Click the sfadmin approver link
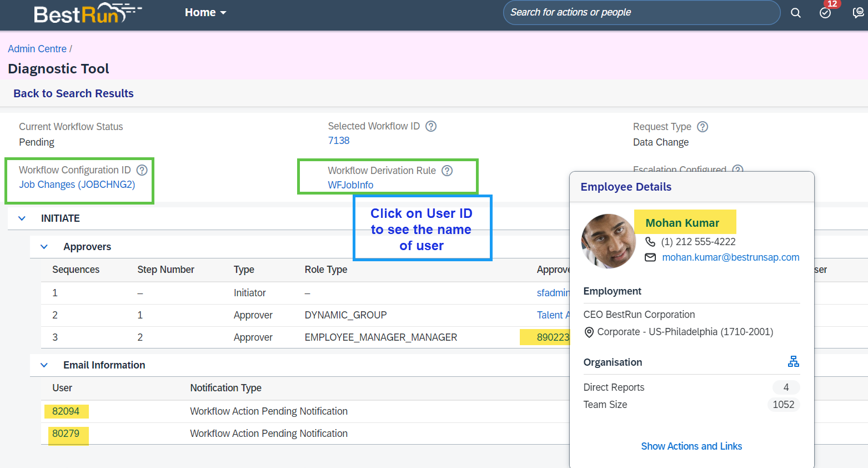Viewport: 868px width, 468px height. 553,293
